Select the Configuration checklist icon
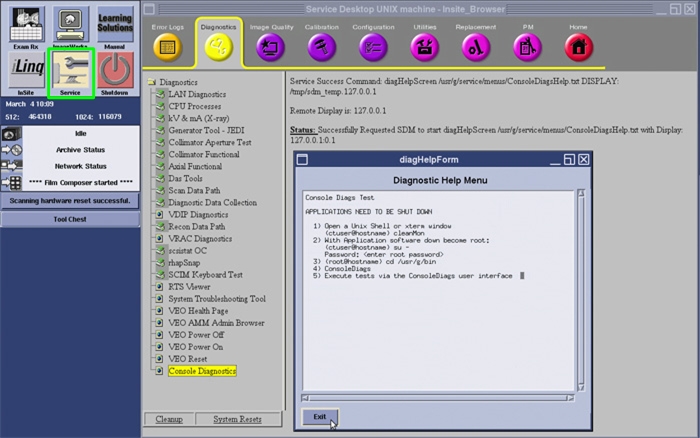This screenshot has width=700, height=438. pyautogui.click(x=373, y=45)
